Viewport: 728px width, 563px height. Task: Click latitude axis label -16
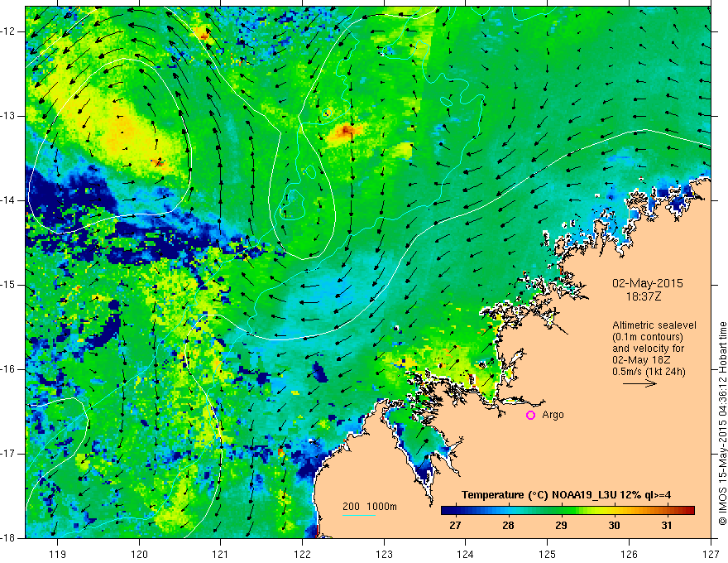[8, 369]
